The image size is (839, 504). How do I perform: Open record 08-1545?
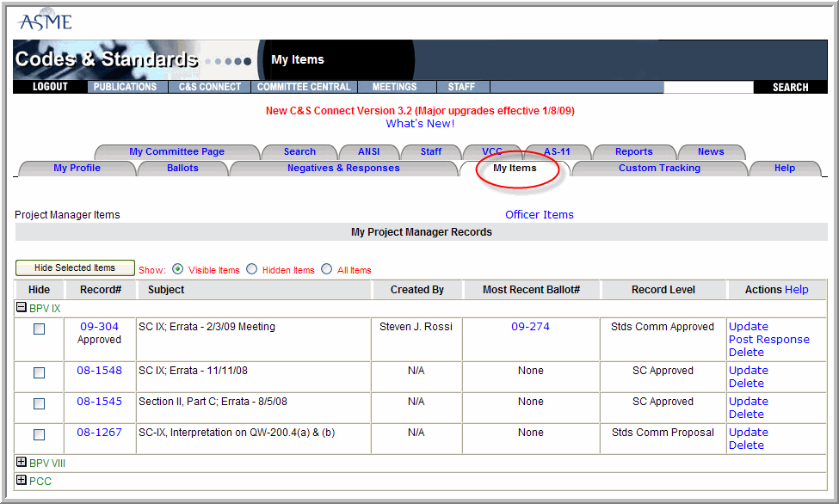(x=99, y=402)
